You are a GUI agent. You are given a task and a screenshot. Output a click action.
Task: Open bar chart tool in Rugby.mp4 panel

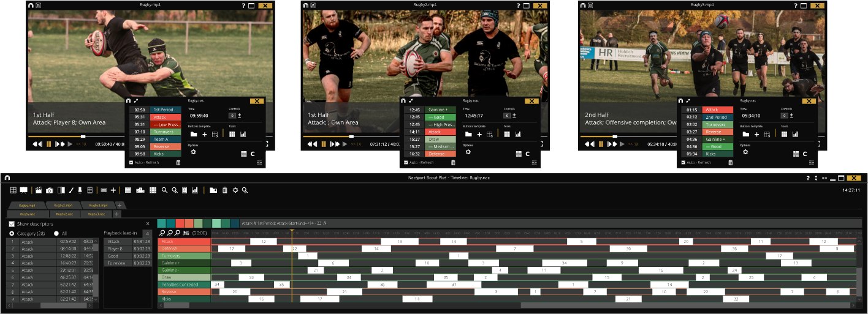coord(243,134)
